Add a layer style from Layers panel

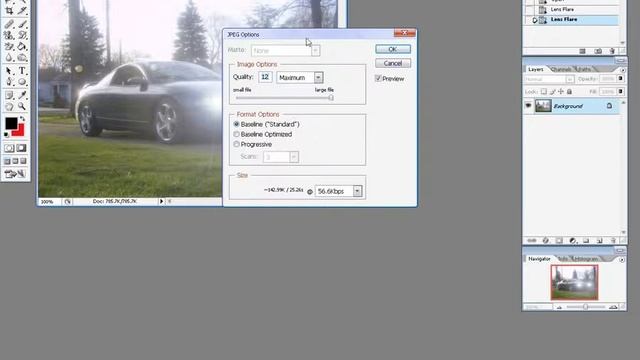tap(546, 240)
